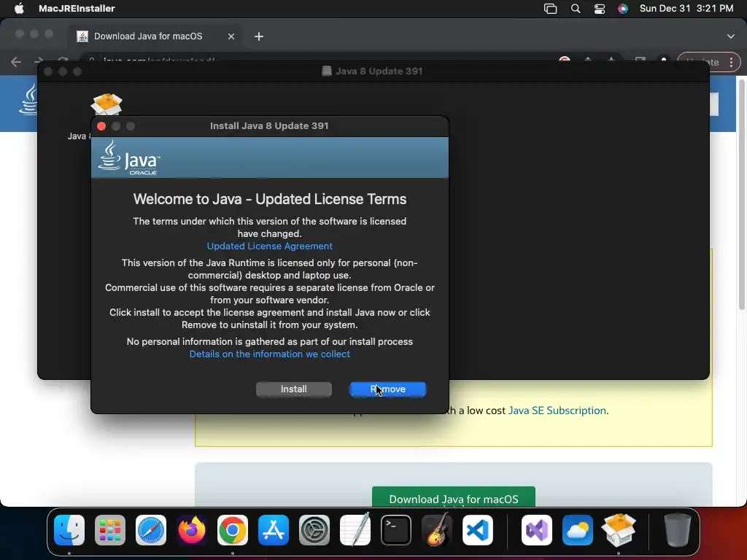Click Download Java for macOS green button
Viewport: 747px width, 560px height.
tap(454, 497)
